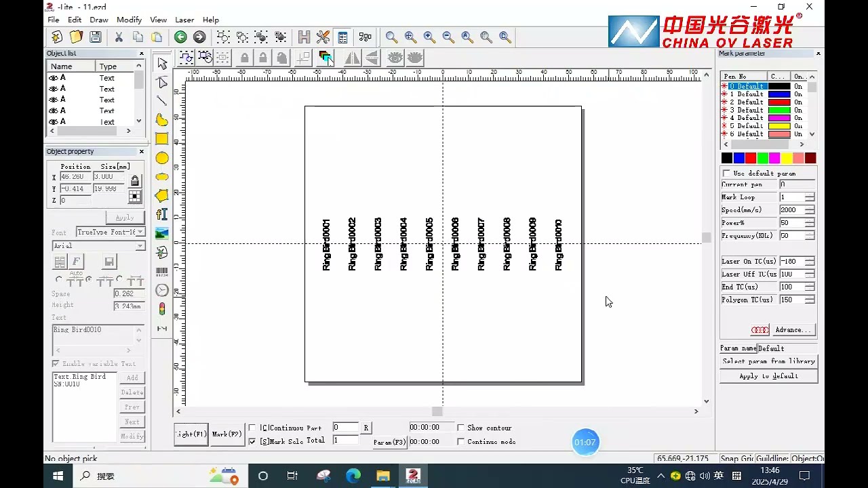Pick the green palette color swatch
The height and width of the screenshot is (488, 868).
(x=763, y=158)
